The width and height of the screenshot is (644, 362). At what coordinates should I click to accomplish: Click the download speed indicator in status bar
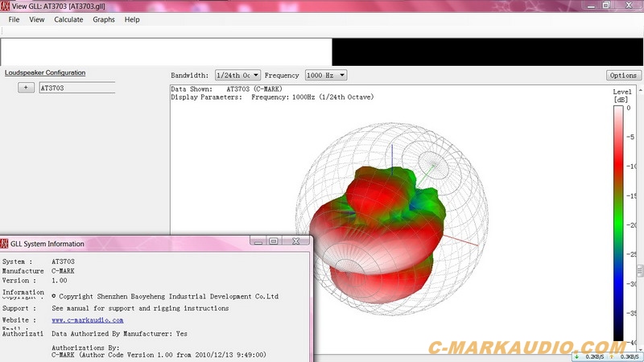pyautogui.click(x=590, y=356)
